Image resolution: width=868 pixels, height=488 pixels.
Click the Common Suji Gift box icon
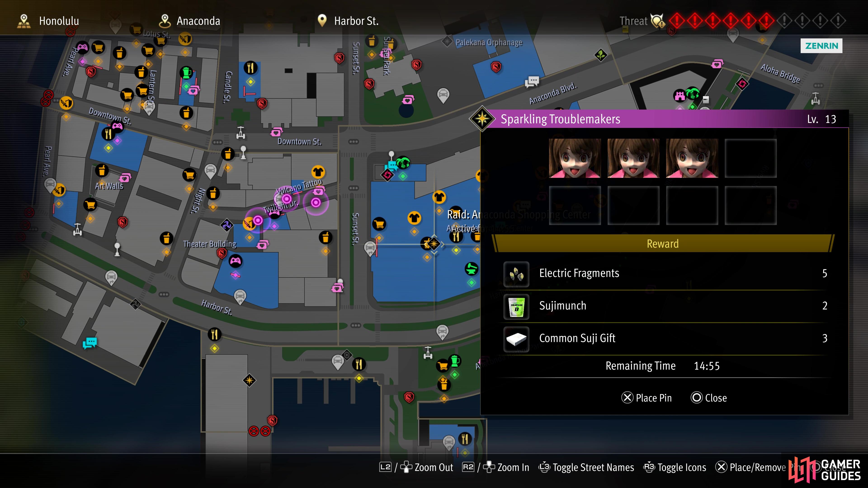[516, 339]
